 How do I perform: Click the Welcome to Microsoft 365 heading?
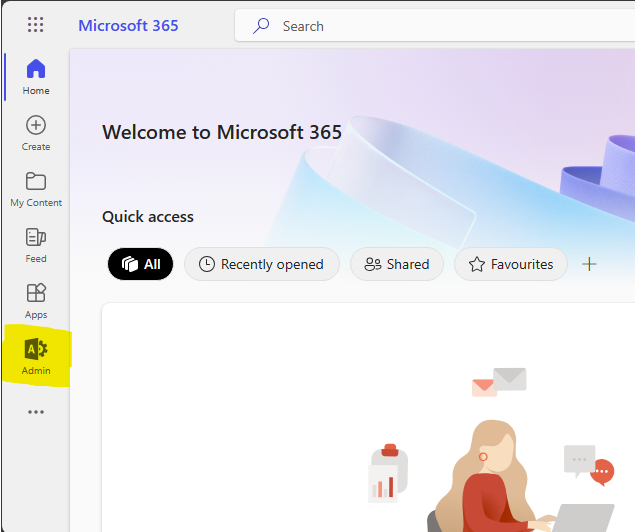pyautogui.click(x=222, y=132)
